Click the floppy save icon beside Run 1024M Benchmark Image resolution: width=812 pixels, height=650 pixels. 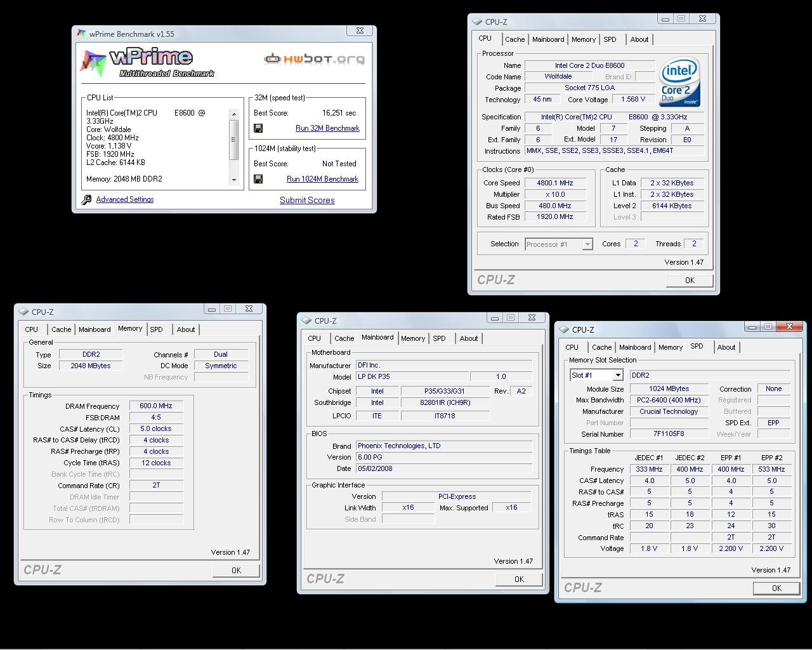[x=258, y=179]
